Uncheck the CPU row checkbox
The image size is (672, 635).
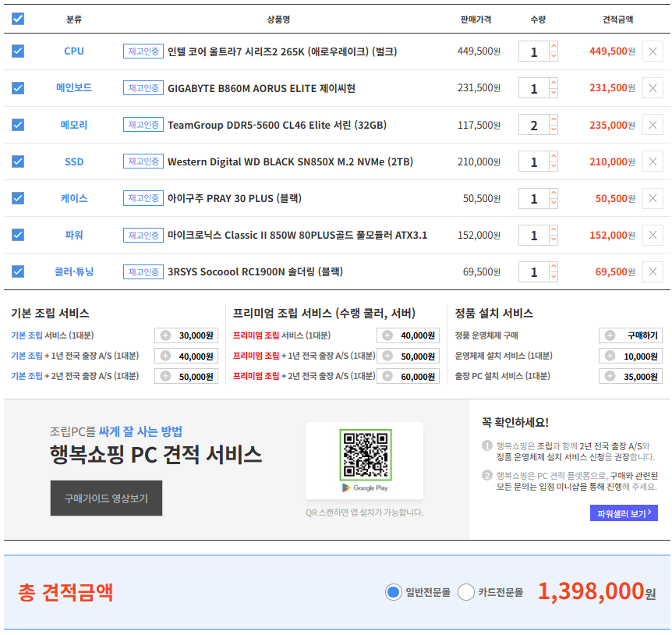point(18,51)
